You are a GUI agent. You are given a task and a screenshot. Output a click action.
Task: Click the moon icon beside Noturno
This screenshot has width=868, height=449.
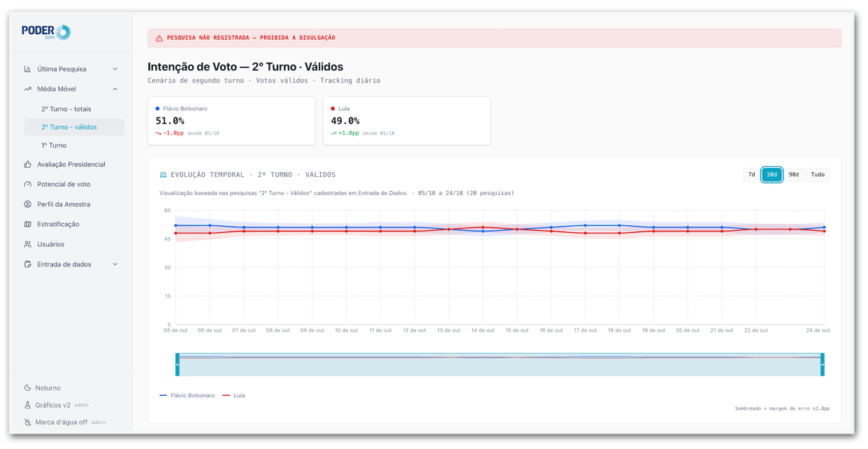28,387
